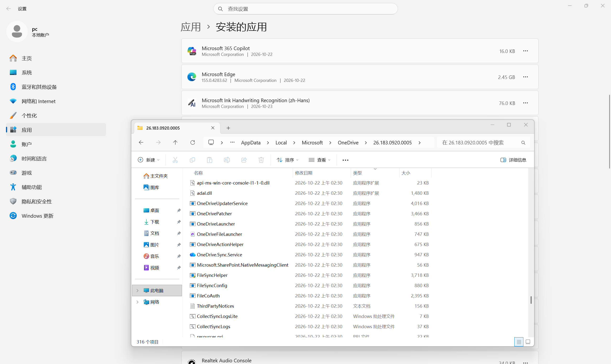Open Windows 更新 in Settings sidebar
This screenshot has width=611, height=364.
tap(56, 216)
